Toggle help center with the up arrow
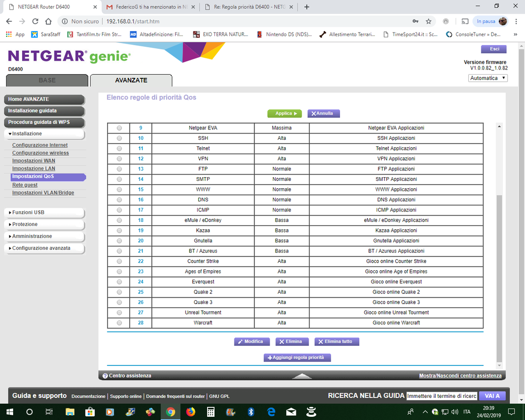The image size is (525, 420). click(302, 376)
